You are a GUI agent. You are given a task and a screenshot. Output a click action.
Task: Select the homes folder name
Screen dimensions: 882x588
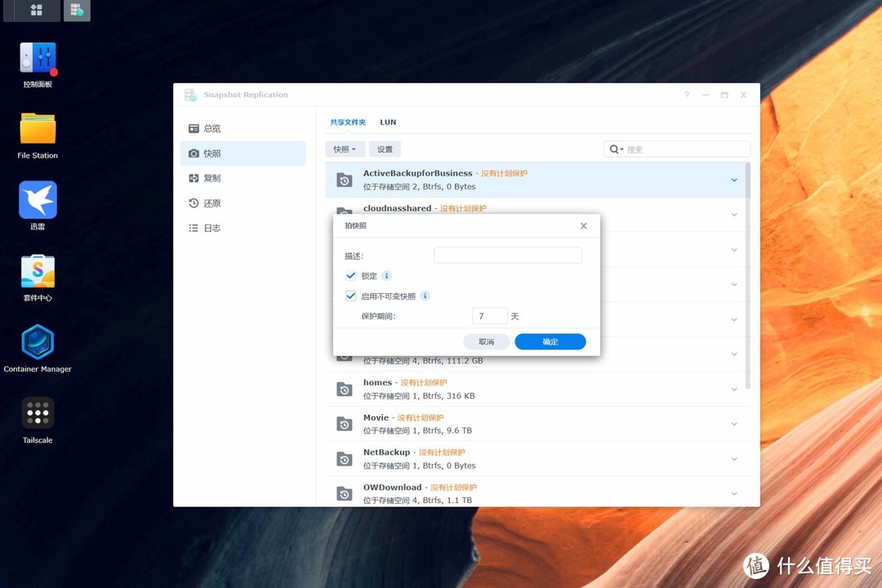coord(377,383)
